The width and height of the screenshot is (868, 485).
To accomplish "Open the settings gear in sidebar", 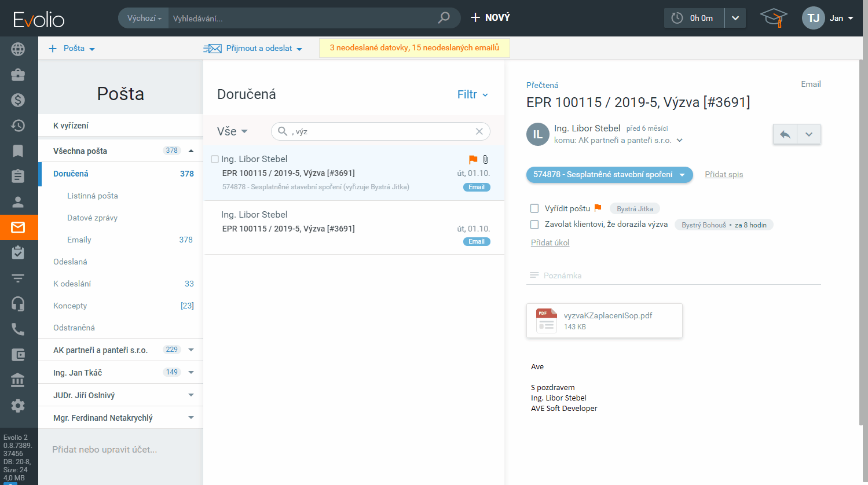I will [18, 406].
